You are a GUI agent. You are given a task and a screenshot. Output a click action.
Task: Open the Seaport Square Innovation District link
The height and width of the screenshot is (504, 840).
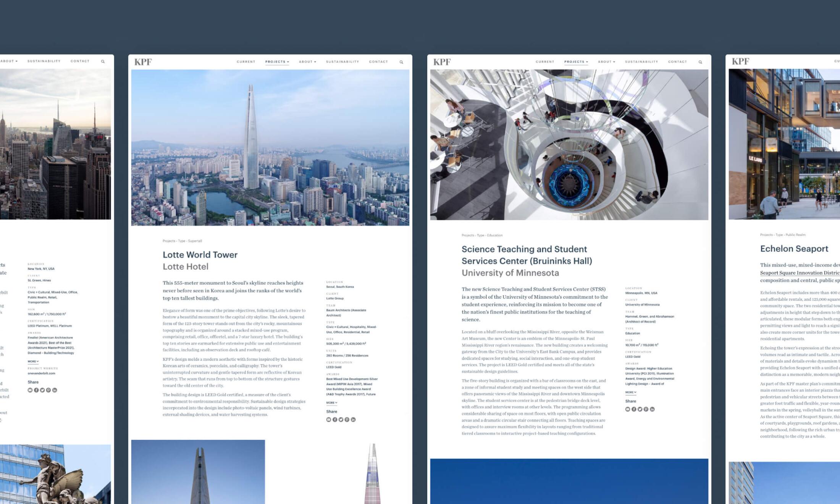pos(800,273)
